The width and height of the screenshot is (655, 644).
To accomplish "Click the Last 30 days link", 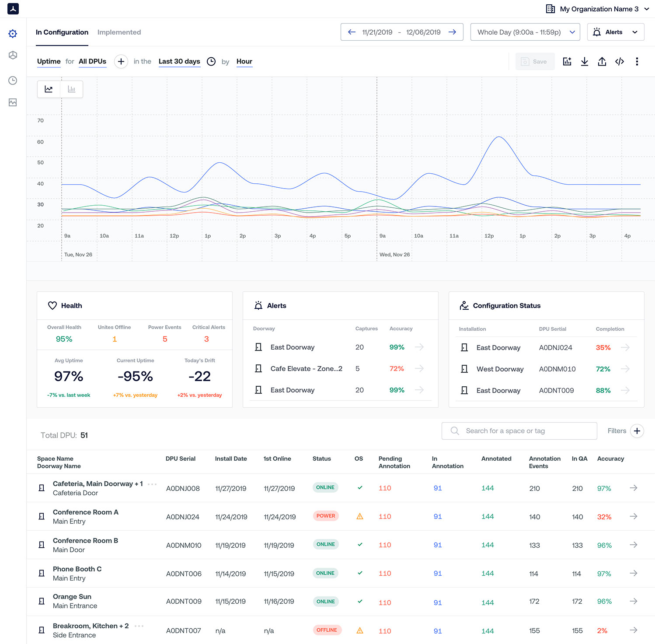I will click(179, 62).
